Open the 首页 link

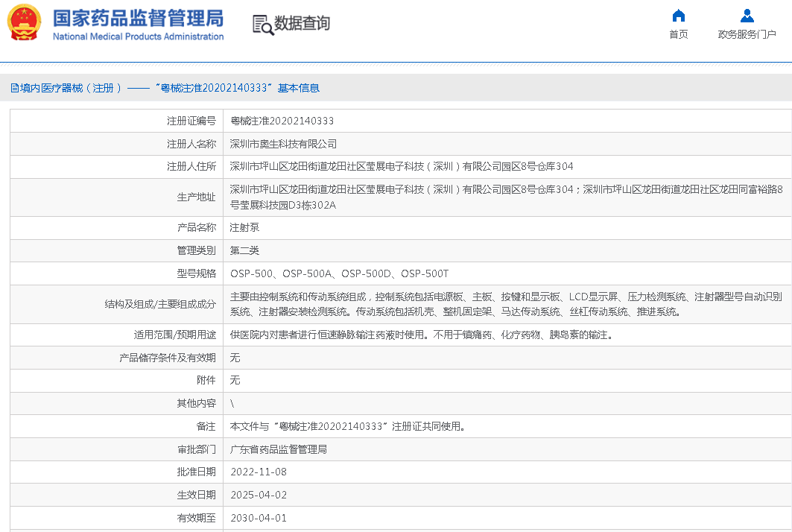[x=678, y=34]
